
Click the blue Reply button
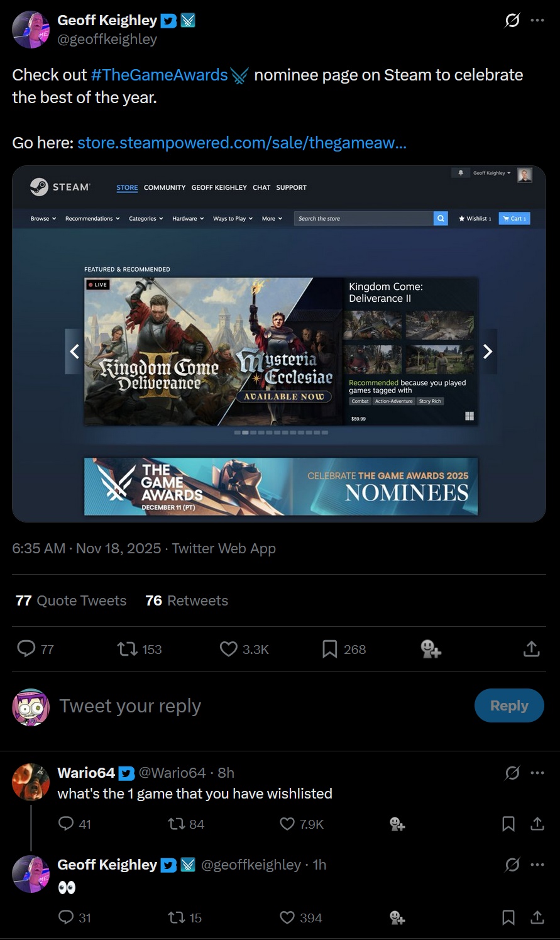[509, 705]
